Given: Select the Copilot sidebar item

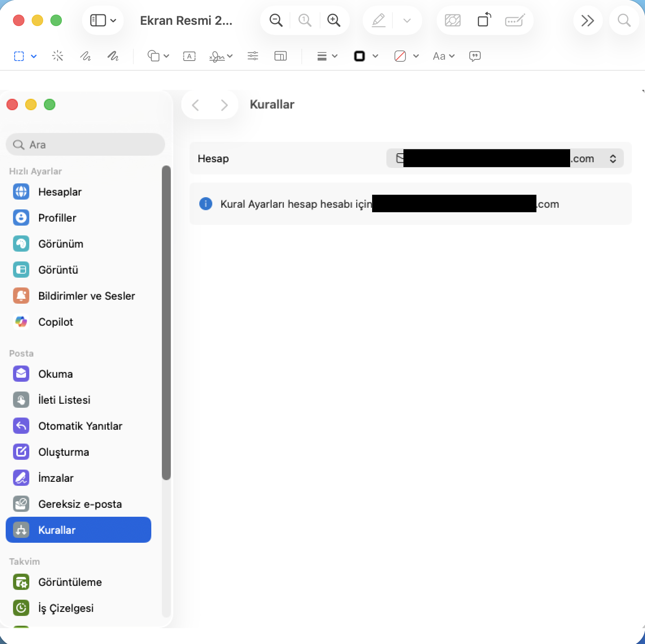Looking at the screenshot, I should click(x=78, y=322).
